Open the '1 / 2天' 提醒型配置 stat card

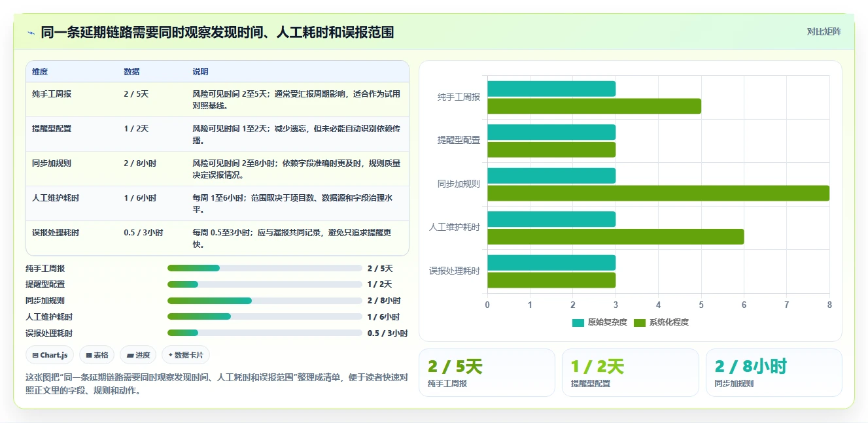(630, 373)
